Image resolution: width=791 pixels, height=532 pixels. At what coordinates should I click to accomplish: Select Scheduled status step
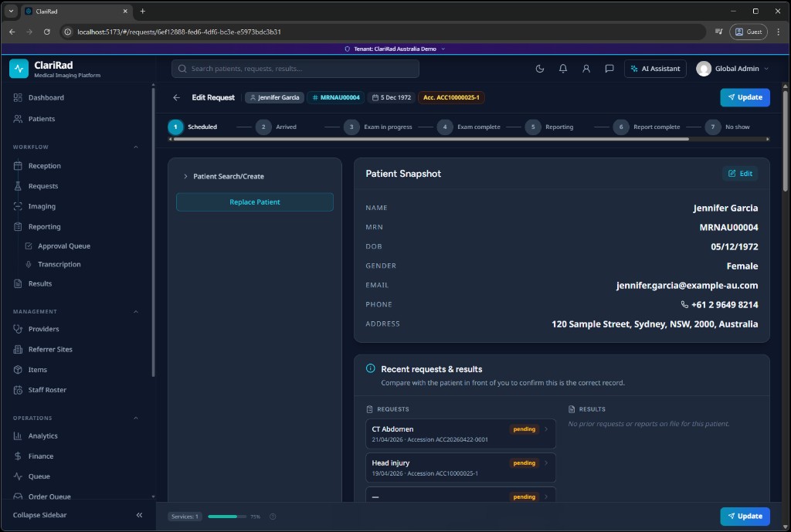[x=192, y=127]
